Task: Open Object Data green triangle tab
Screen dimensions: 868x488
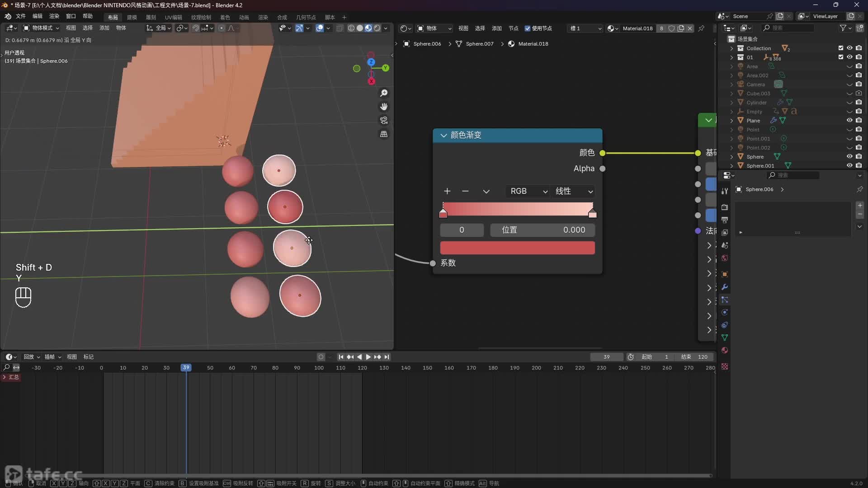Action: click(725, 338)
